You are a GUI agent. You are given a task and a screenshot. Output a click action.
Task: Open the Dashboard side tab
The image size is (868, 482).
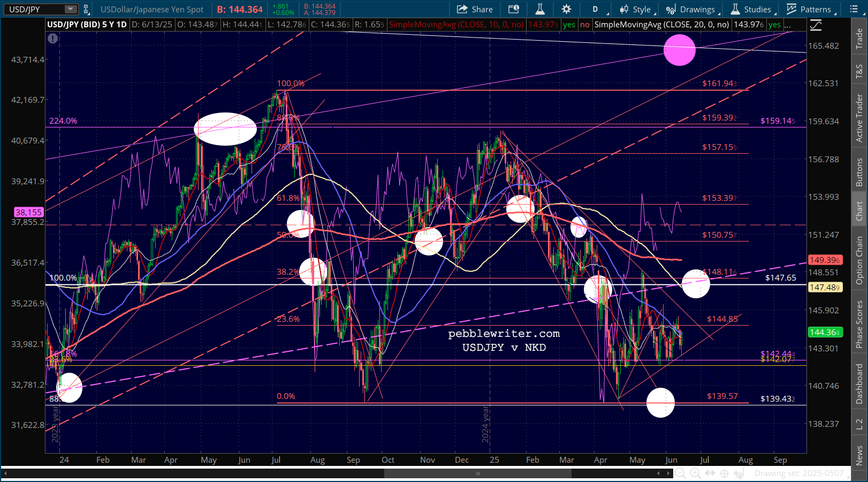pos(859,383)
